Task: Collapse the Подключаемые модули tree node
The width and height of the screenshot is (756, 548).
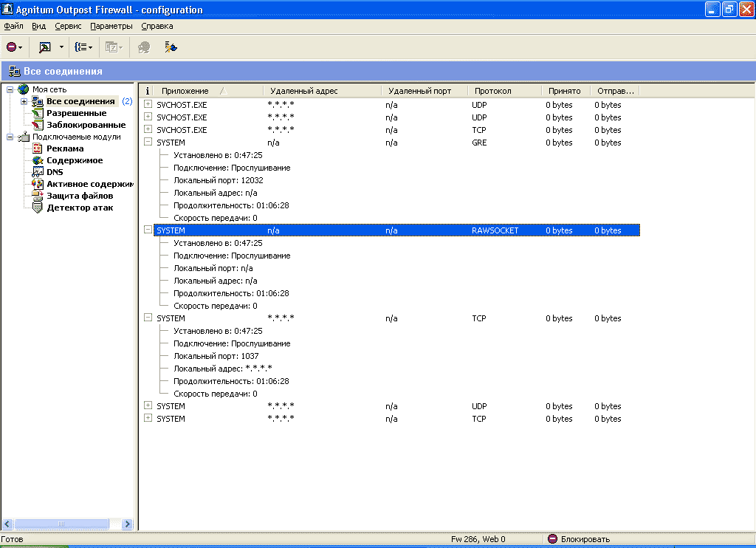Action: pyautogui.click(x=10, y=137)
